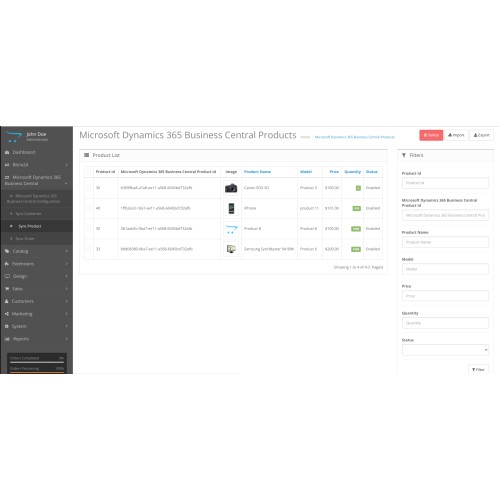Open the Sync Customer submenu item
This screenshot has height=500, width=500.
[36, 213]
